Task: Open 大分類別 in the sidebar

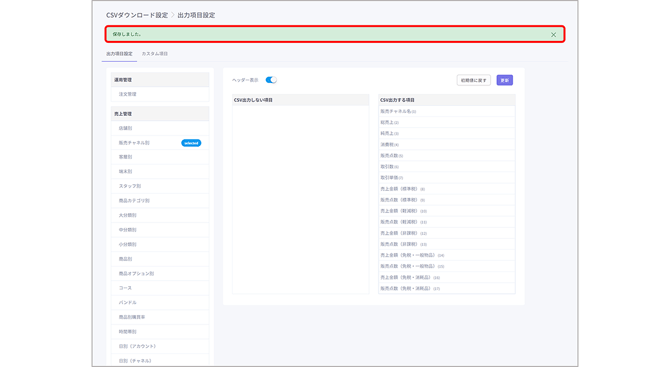Action: [x=160, y=215]
